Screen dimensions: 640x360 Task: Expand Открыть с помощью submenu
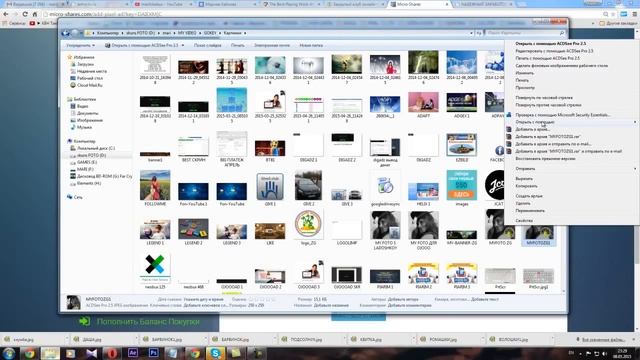coord(571,122)
